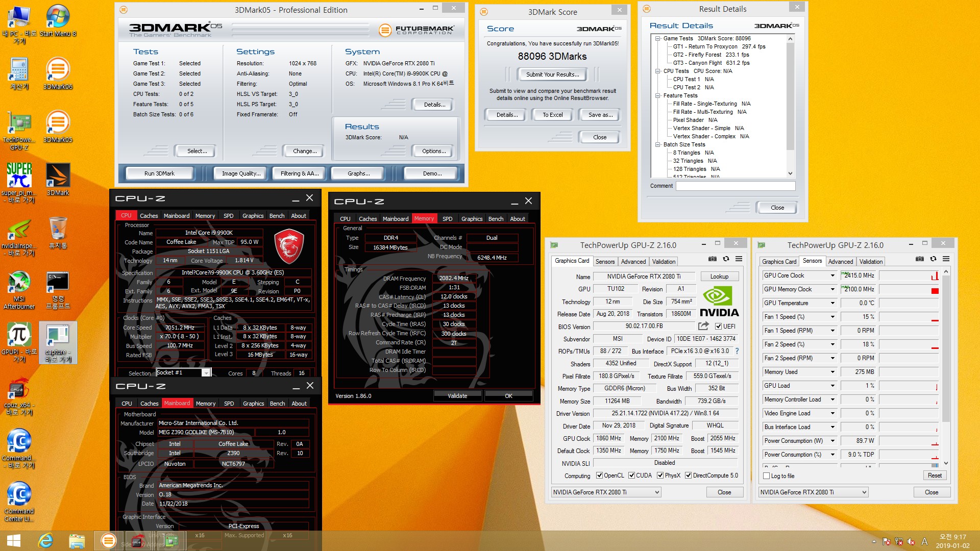Switch to the Caches tab in CPU-Z CPU window
Image resolution: width=980 pixels, height=551 pixels.
pos(149,216)
